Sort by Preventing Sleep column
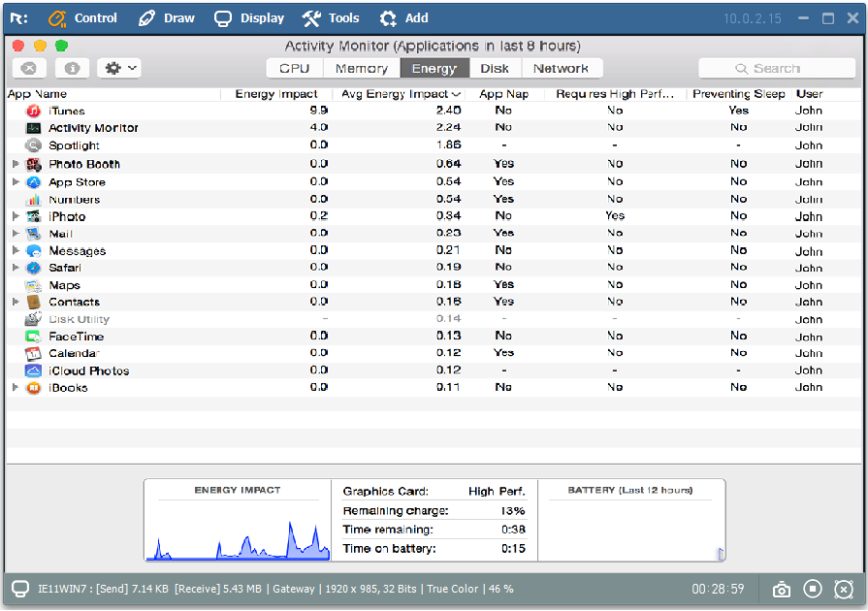The height and width of the screenshot is (611, 868). (x=738, y=94)
